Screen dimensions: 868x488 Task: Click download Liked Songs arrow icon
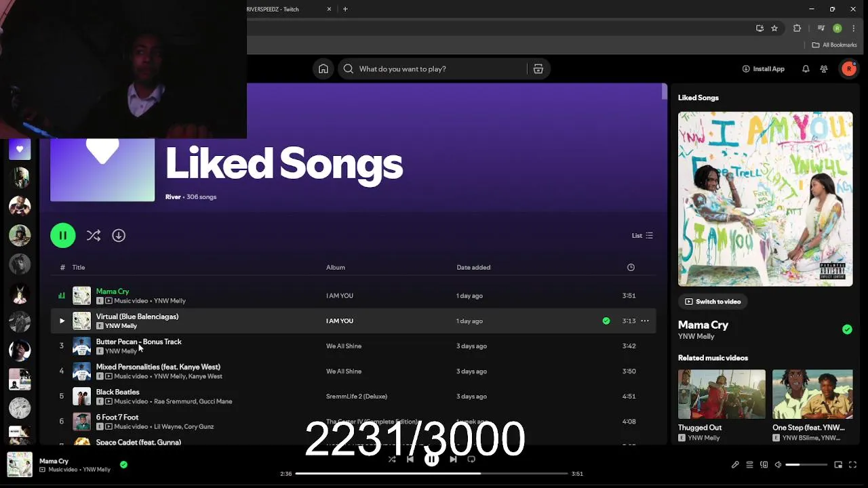pos(119,235)
